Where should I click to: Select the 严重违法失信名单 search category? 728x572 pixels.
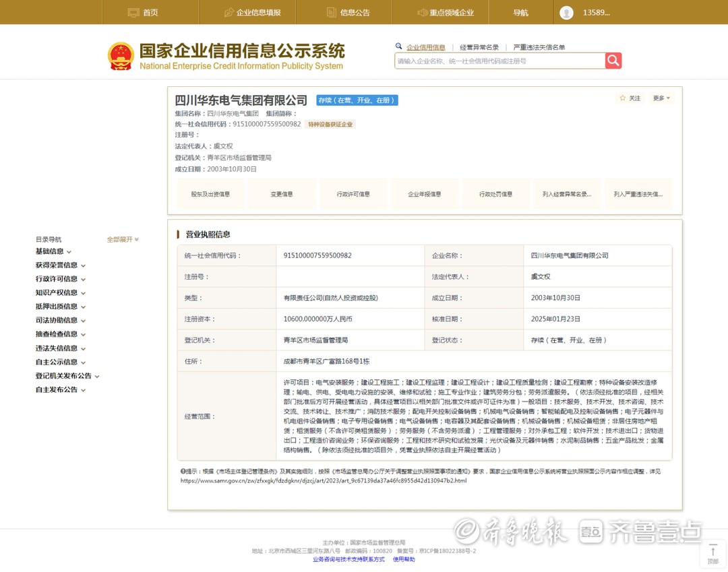pos(539,47)
